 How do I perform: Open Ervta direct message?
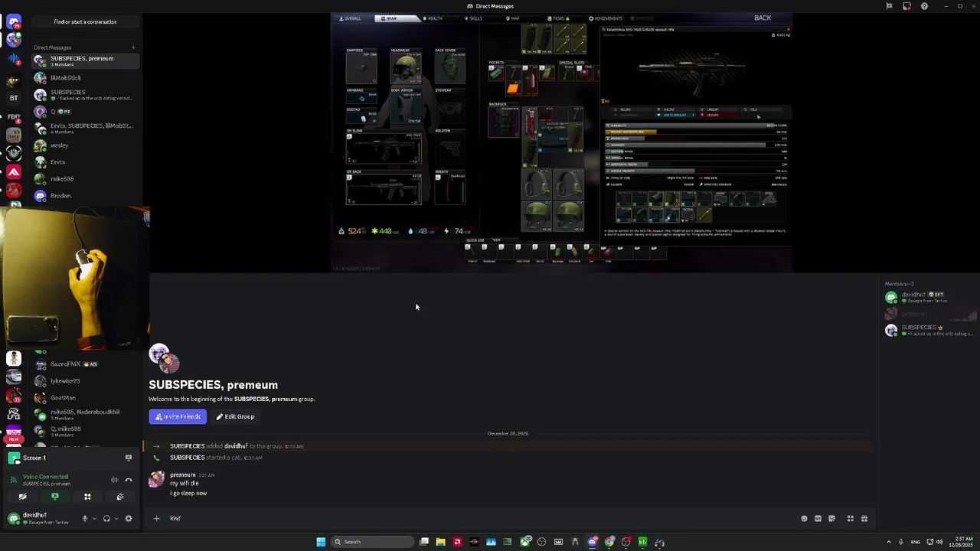86,162
